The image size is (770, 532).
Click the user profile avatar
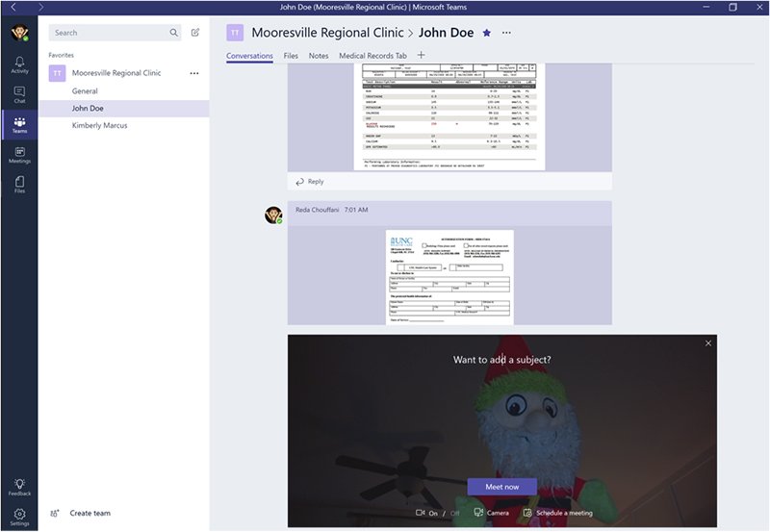[19, 33]
